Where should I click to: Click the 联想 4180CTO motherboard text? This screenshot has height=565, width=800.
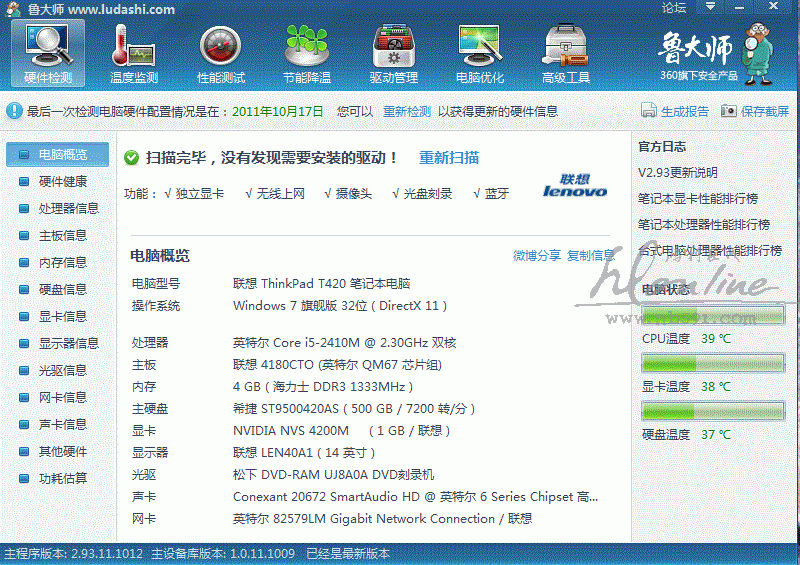coord(337,365)
